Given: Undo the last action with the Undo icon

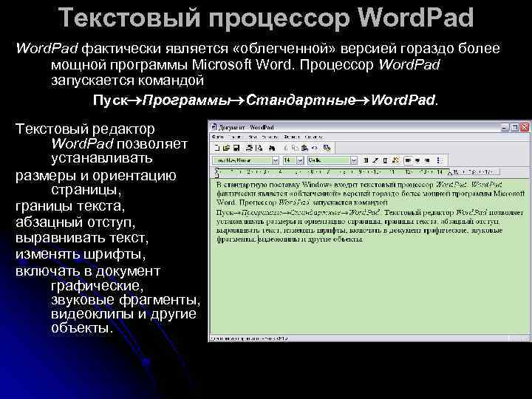Looking at the screenshot, I should click(315, 148).
